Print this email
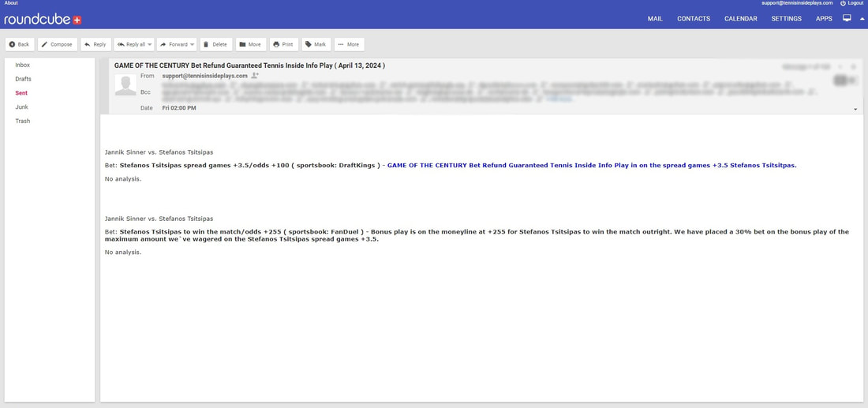The height and width of the screenshot is (408, 868). 284,44
